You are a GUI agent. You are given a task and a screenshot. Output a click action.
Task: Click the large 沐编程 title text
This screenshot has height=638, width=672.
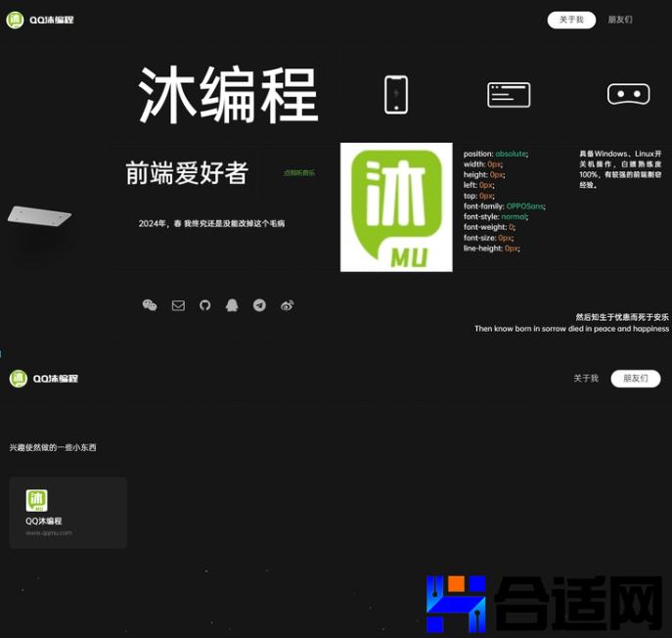coord(228,96)
